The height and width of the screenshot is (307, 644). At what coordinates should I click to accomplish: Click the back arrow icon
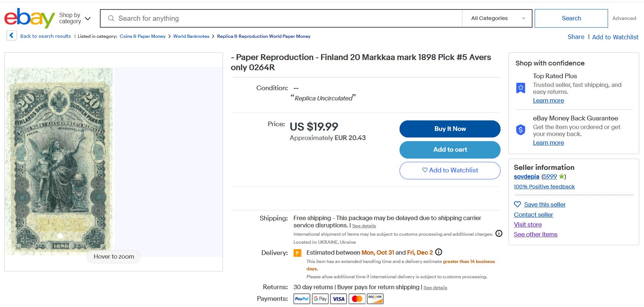tap(12, 36)
